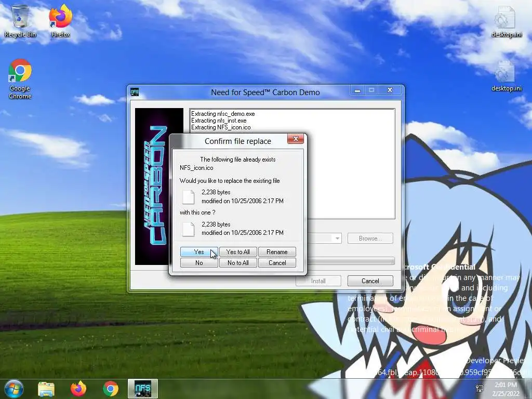
Task: Click the replacement file's document icon
Action: [x=188, y=229]
